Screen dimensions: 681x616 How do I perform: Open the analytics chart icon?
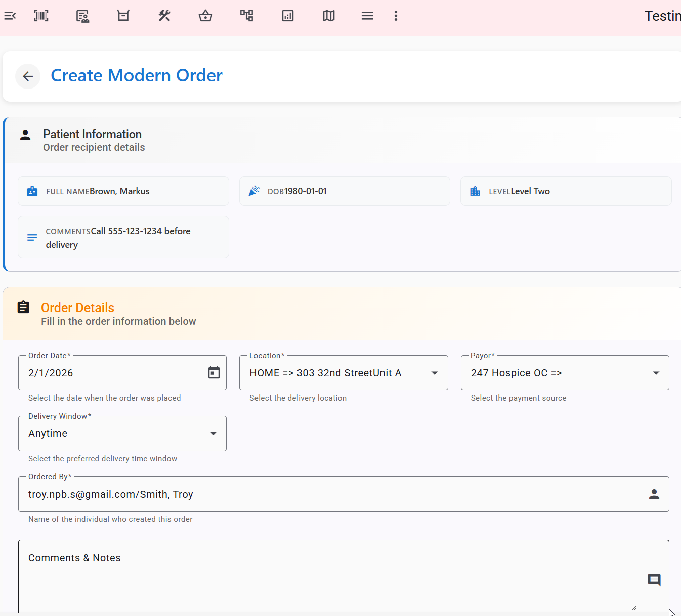(287, 16)
